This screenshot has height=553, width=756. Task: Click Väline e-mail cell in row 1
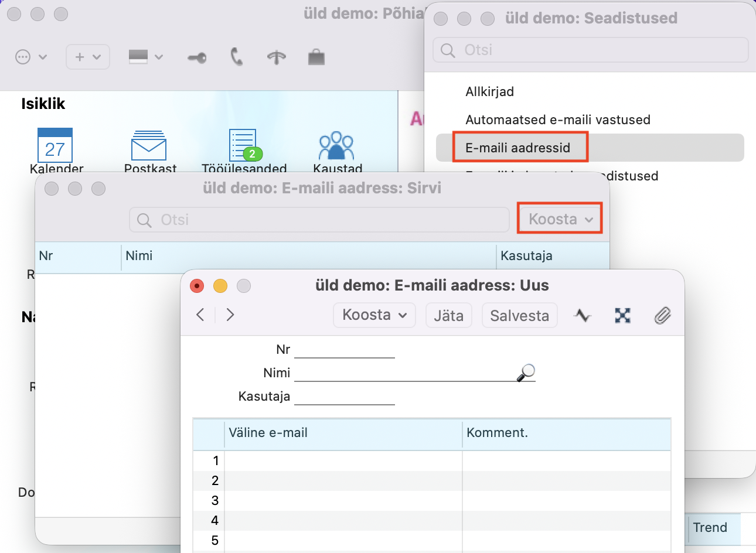click(x=343, y=461)
